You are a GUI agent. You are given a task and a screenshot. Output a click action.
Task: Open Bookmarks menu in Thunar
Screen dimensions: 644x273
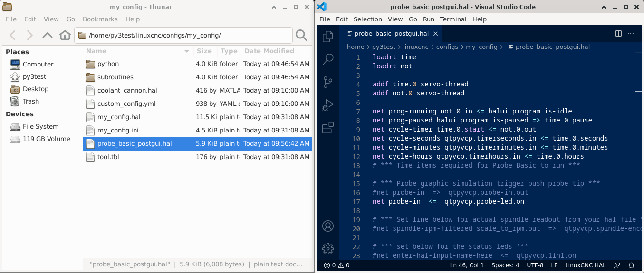(x=100, y=19)
